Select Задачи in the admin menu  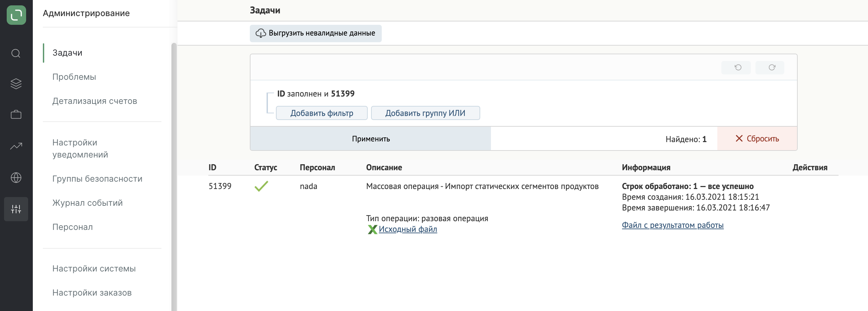67,53
